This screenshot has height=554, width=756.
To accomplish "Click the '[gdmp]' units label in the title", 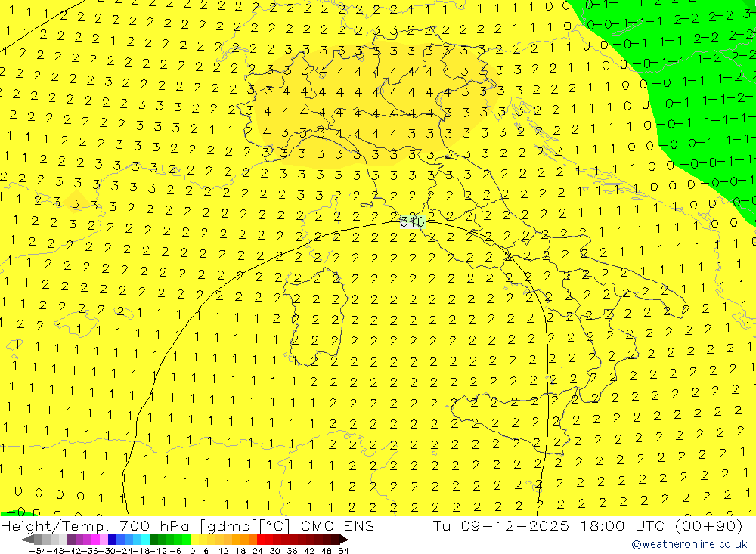I will (x=228, y=525).
